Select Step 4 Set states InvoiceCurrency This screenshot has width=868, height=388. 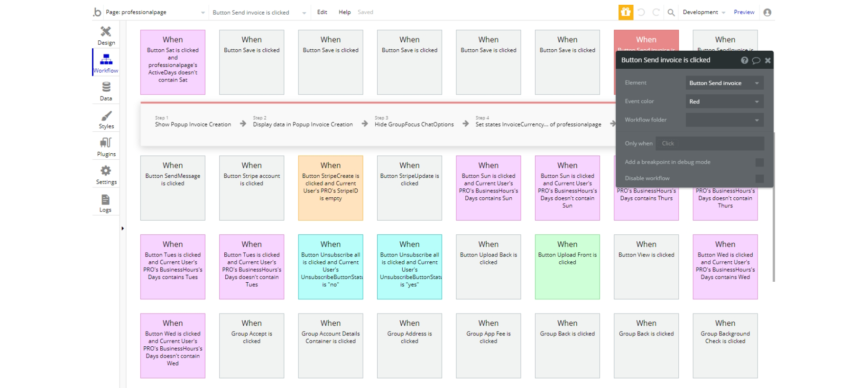pyautogui.click(x=538, y=122)
